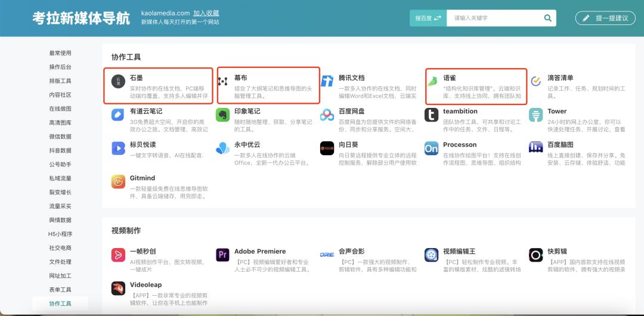The image size is (644, 316).
Task: Switch search engine via 搜百度 selector
Action: point(428,18)
